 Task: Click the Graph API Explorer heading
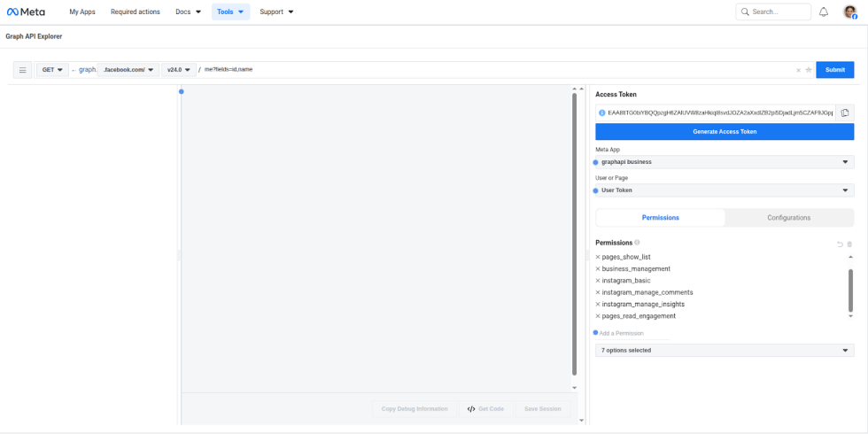(34, 36)
